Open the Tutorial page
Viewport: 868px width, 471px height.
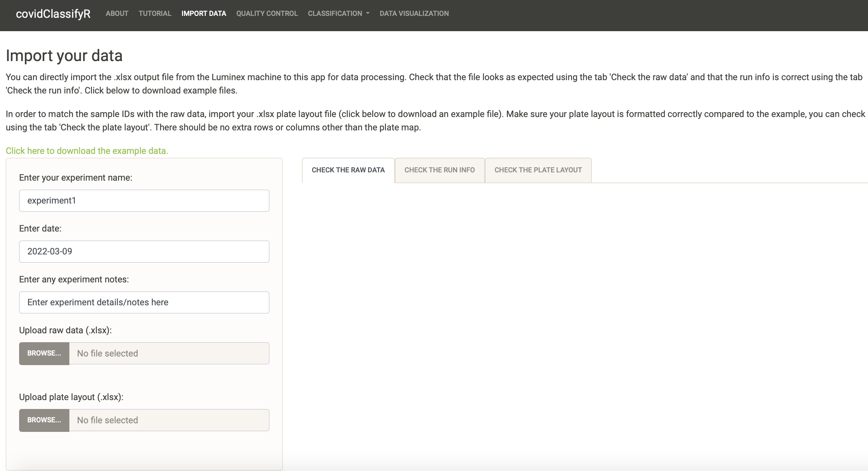pos(155,13)
